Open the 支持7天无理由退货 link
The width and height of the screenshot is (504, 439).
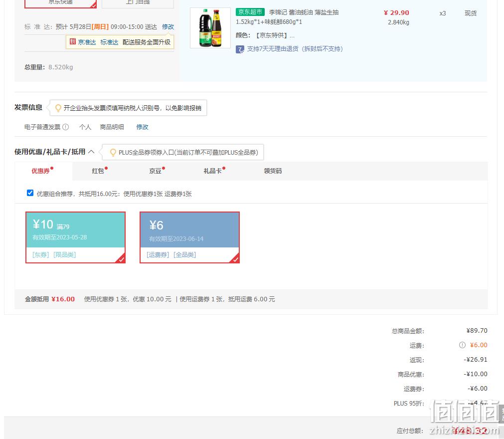(295, 49)
